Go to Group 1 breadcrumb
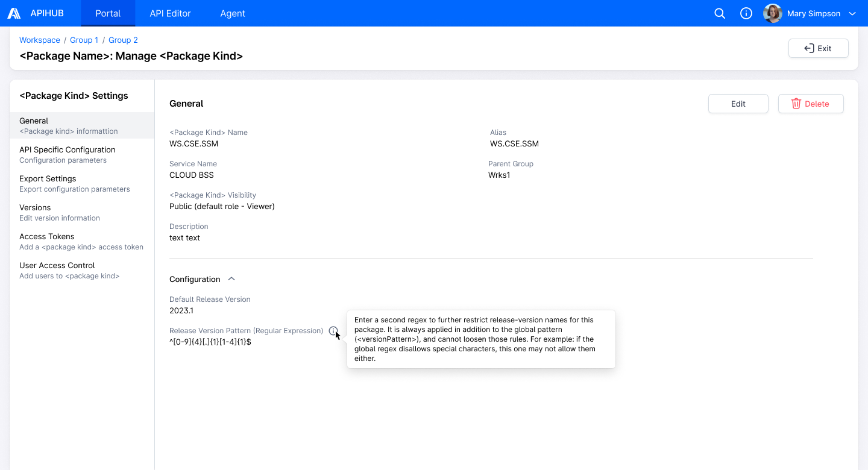The image size is (868, 470). [x=84, y=40]
